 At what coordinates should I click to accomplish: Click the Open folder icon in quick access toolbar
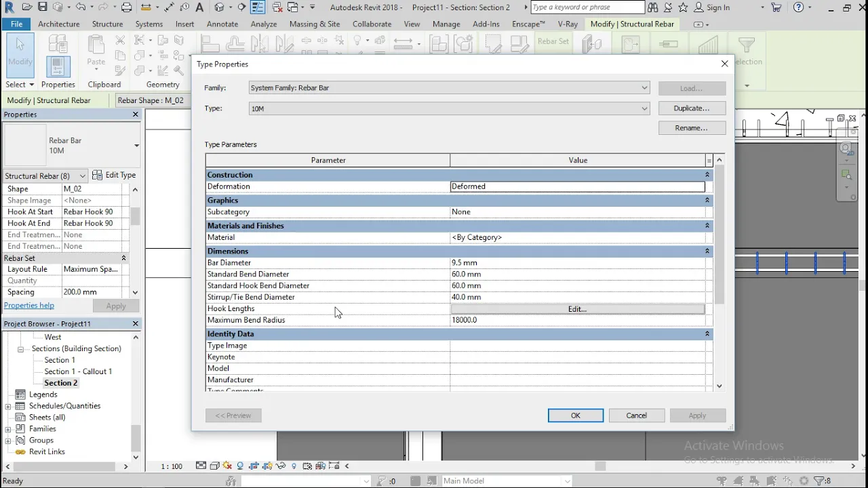pyautogui.click(x=26, y=7)
